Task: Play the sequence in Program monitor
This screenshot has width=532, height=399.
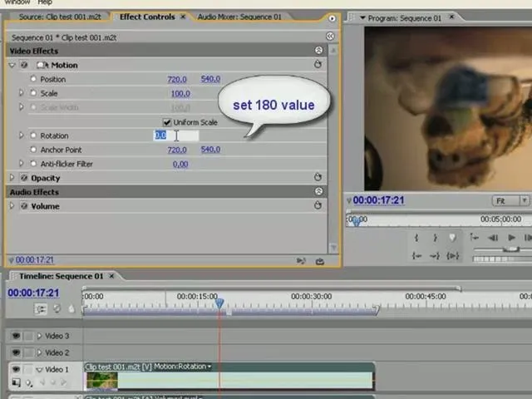Action: (x=511, y=238)
